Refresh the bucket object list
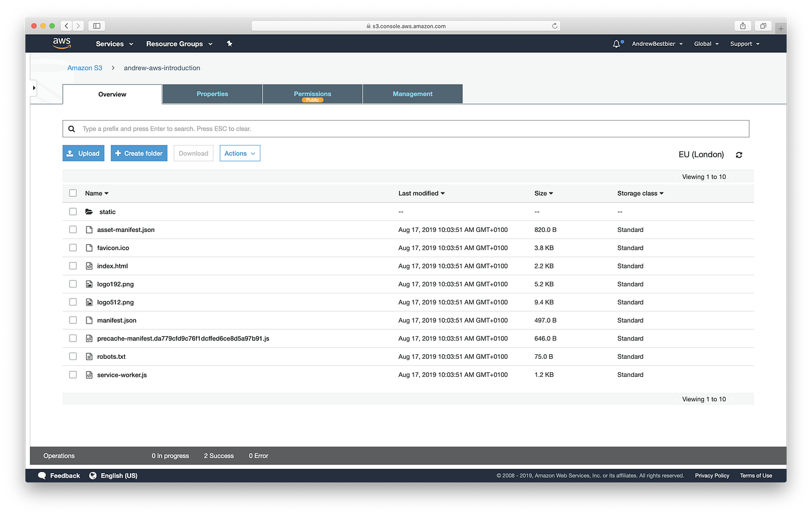The image size is (812, 516). tap(739, 154)
